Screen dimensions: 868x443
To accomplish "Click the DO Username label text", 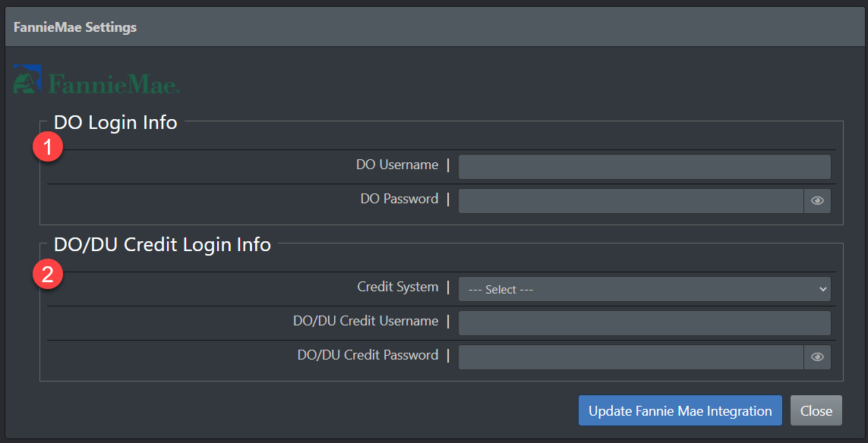I will [396, 165].
